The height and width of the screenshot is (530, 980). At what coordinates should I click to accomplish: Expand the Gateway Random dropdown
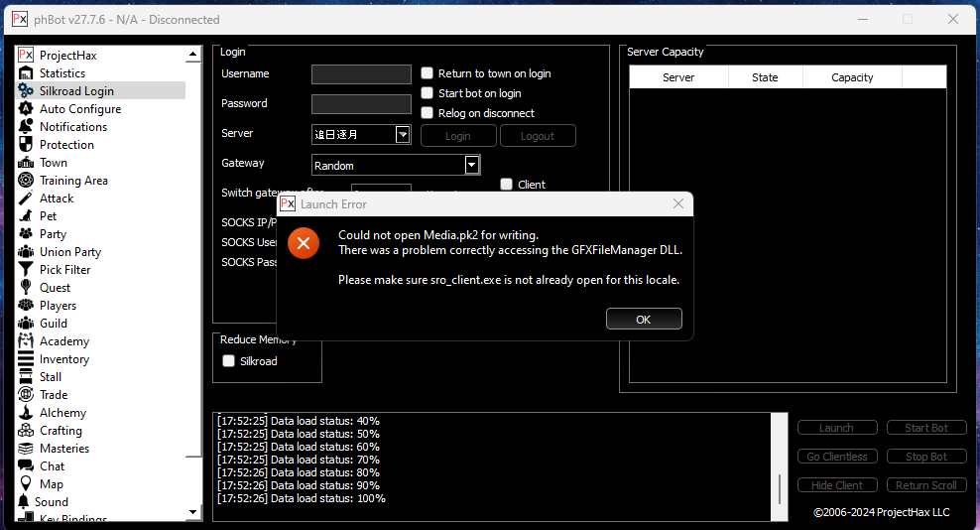pyautogui.click(x=472, y=166)
